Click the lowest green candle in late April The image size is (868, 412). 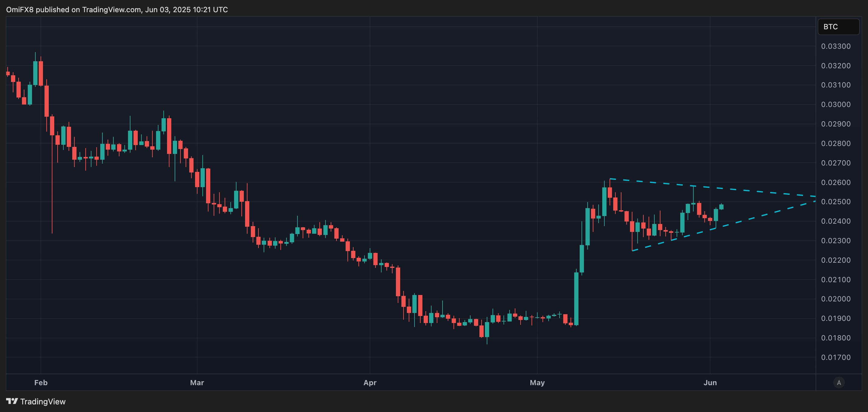(487, 329)
